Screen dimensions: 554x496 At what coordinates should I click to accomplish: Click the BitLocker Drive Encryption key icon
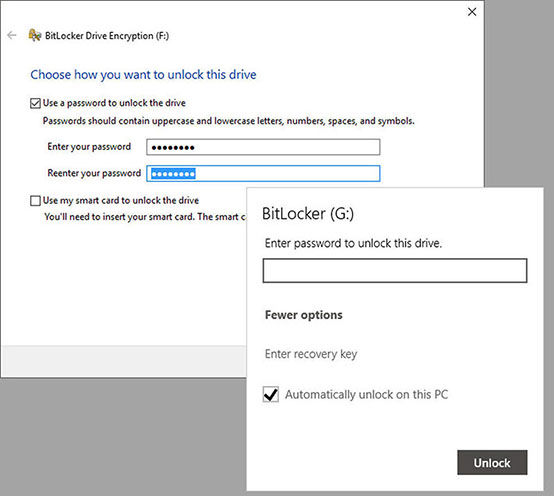pyautogui.click(x=35, y=35)
